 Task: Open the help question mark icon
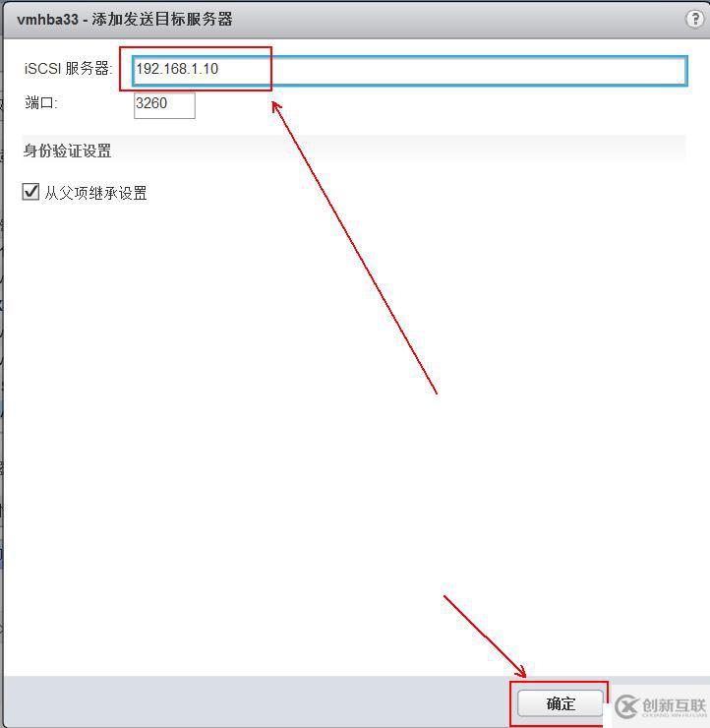tap(694, 19)
